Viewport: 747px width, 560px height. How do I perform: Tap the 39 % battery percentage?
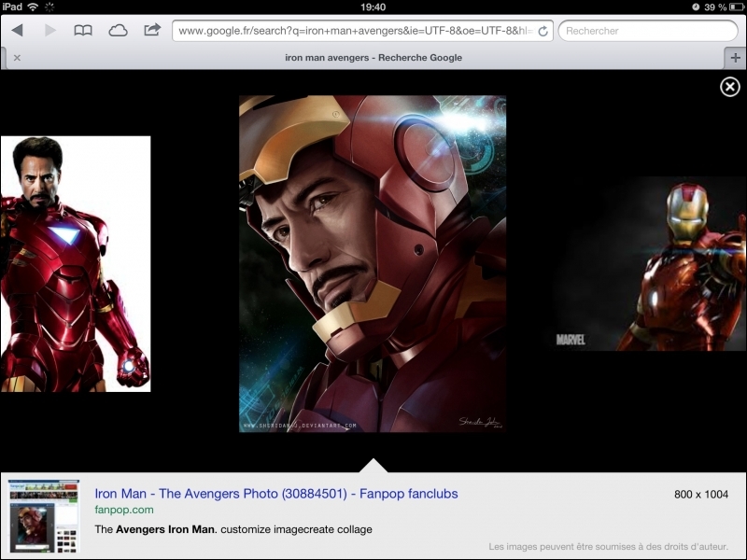point(715,7)
